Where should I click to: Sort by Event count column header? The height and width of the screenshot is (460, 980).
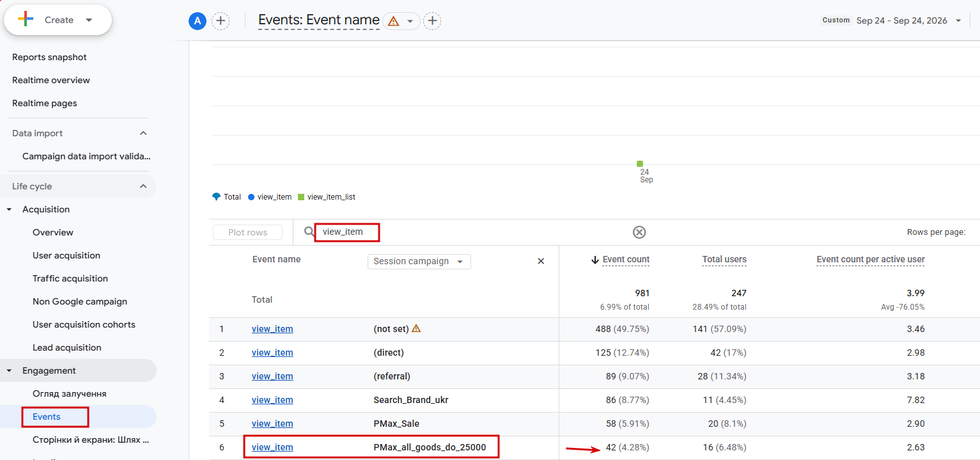tap(626, 259)
